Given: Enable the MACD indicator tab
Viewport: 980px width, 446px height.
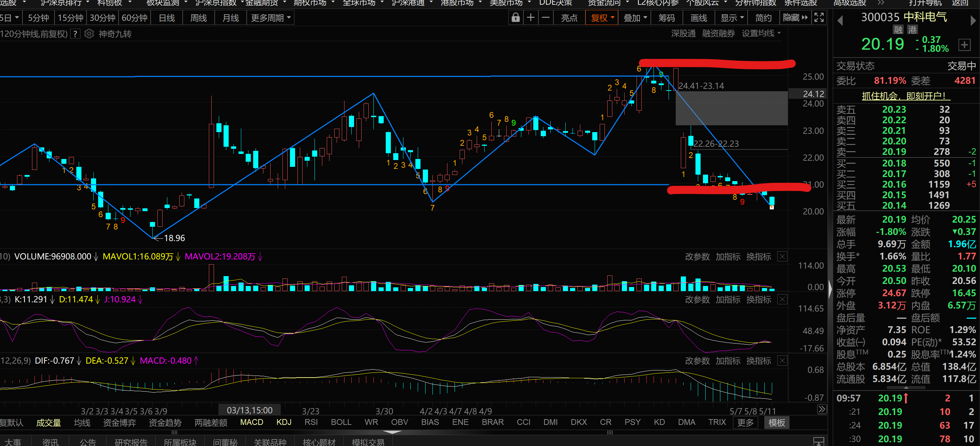Looking at the screenshot, I should (x=251, y=423).
